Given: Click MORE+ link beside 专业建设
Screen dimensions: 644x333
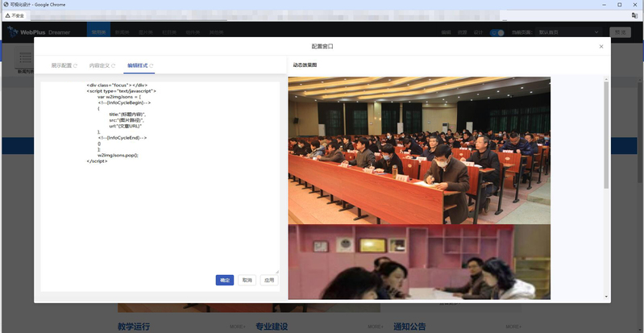Looking at the screenshot, I should [x=376, y=327].
